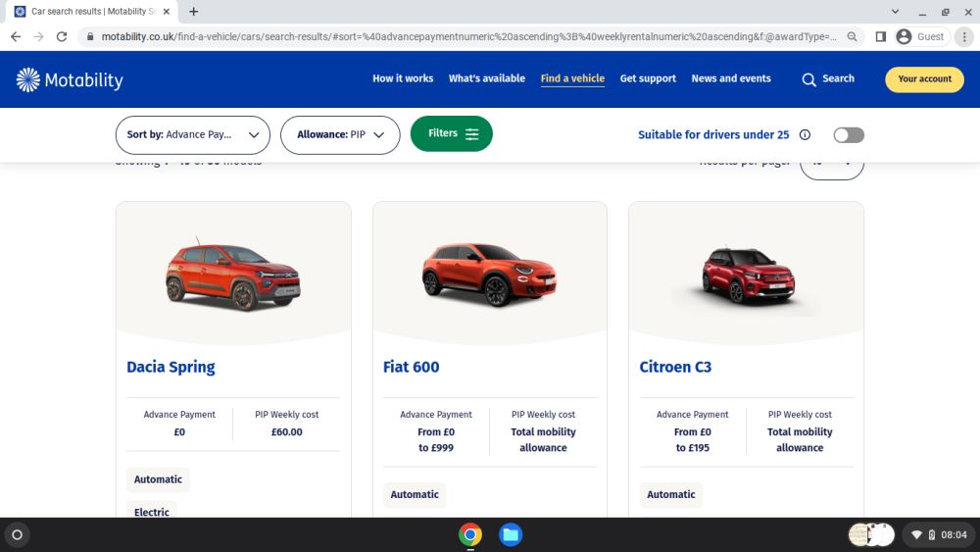Click the Fiat 600 car image
This screenshot has height=552, width=980.
tap(489, 274)
